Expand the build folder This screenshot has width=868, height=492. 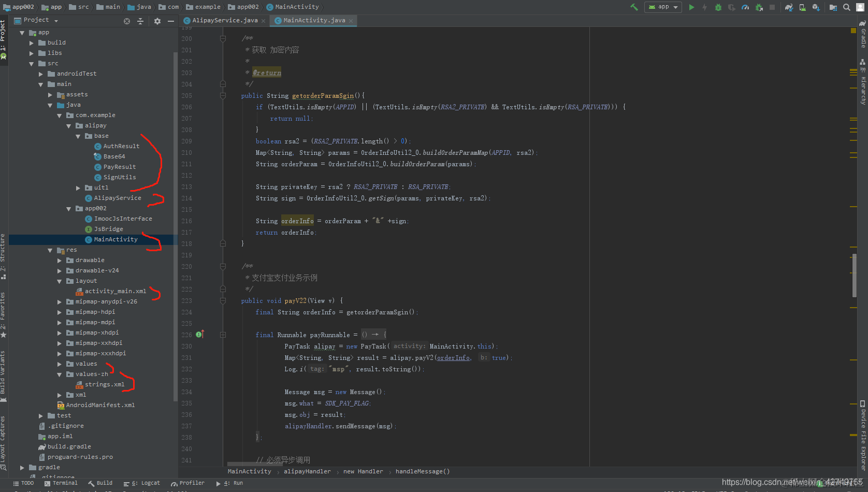[x=32, y=43]
